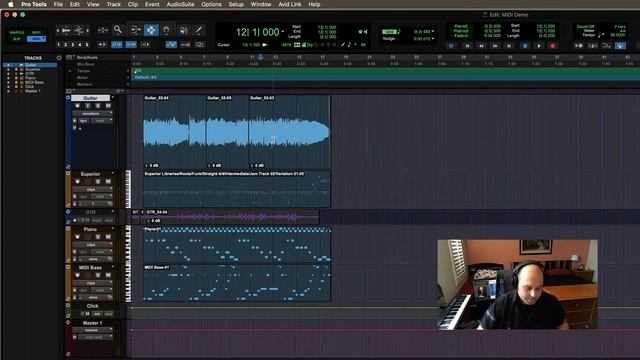Record-enable the Guitar track
The image size is (640, 360).
(78, 106)
